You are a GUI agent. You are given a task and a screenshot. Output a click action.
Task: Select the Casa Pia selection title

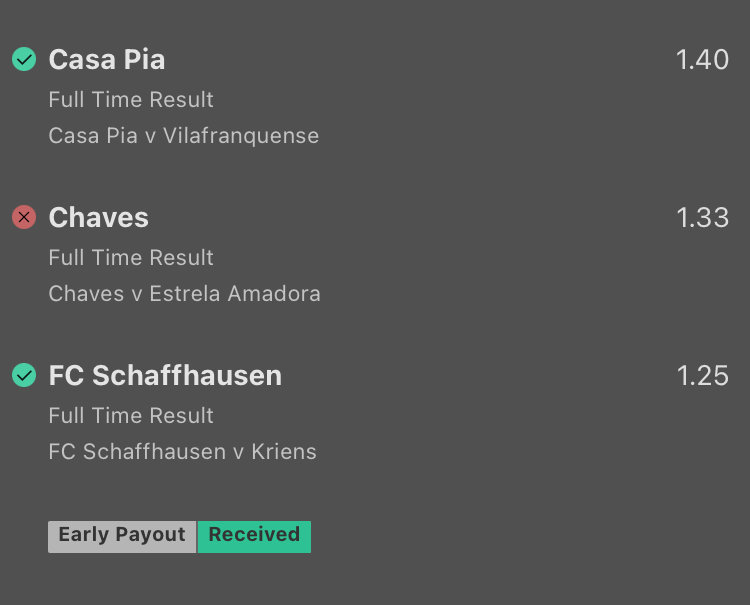point(107,60)
